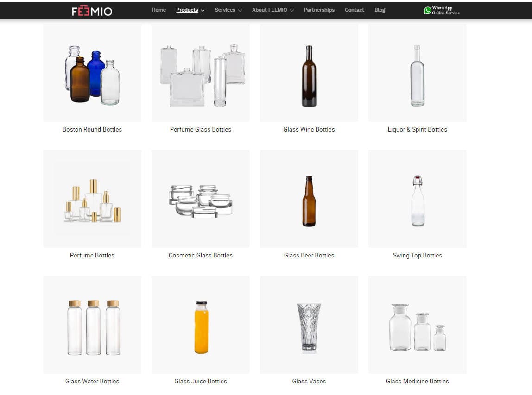Expand the About FEEMIO dropdown menu
Image resolution: width=532 pixels, height=395 pixels.
click(x=270, y=10)
